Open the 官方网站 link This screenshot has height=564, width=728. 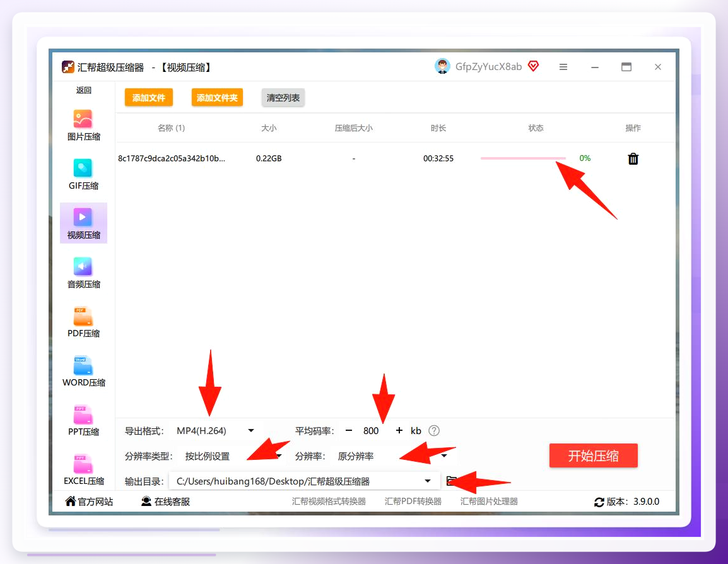90,502
